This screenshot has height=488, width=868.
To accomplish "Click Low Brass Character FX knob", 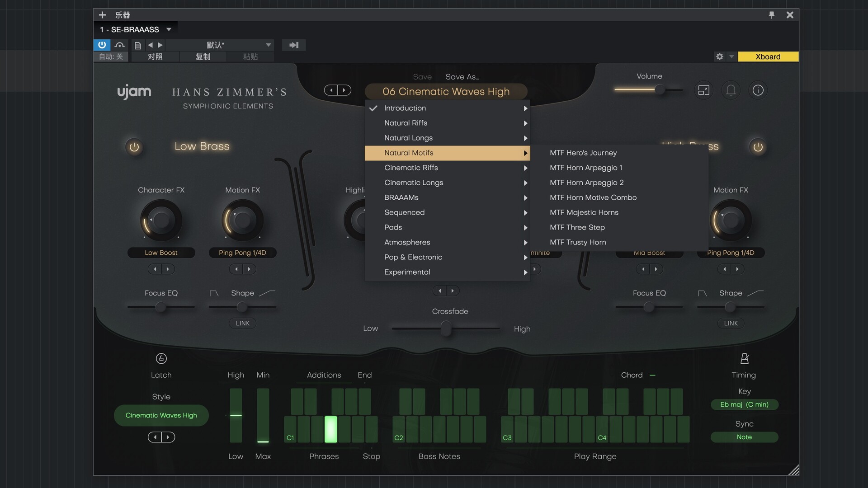I will coord(161,221).
